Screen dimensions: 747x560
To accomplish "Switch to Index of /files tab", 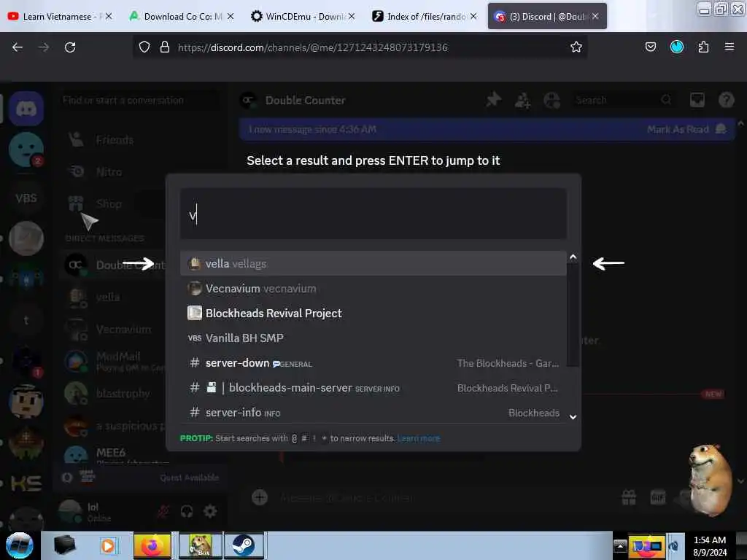I will [x=425, y=16].
